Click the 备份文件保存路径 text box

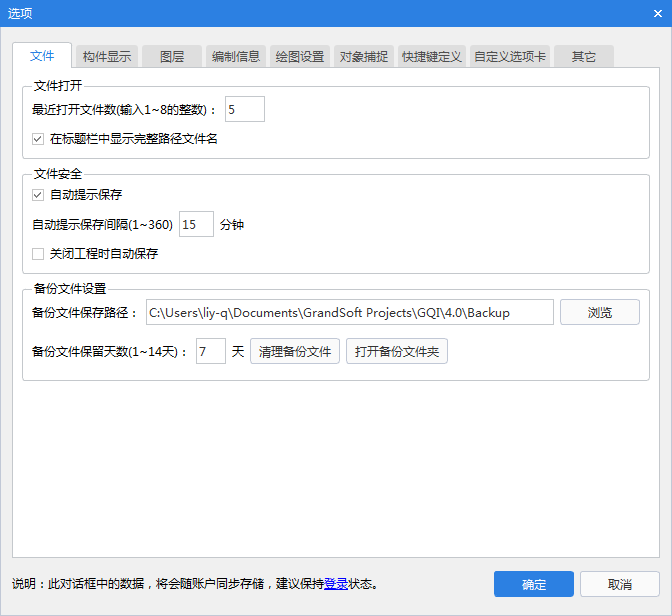tap(349, 313)
